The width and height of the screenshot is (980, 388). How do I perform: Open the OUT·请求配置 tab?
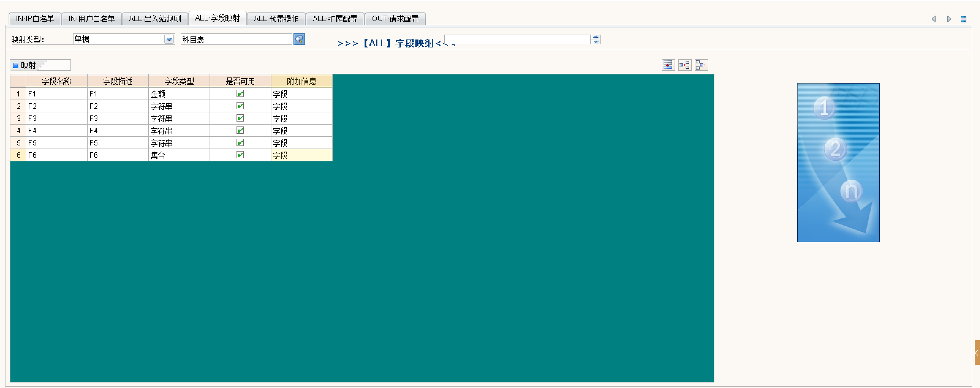(395, 19)
